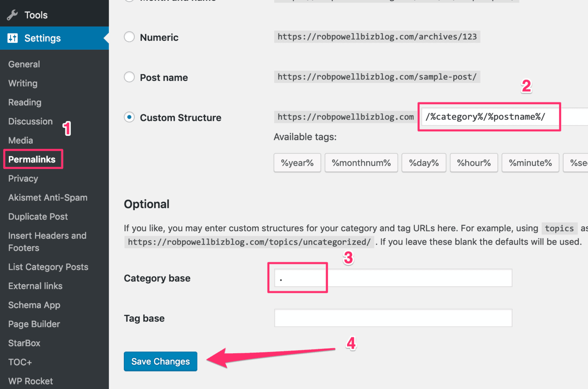Open the Writing settings page
This screenshot has height=389, width=588.
[x=22, y=83]
